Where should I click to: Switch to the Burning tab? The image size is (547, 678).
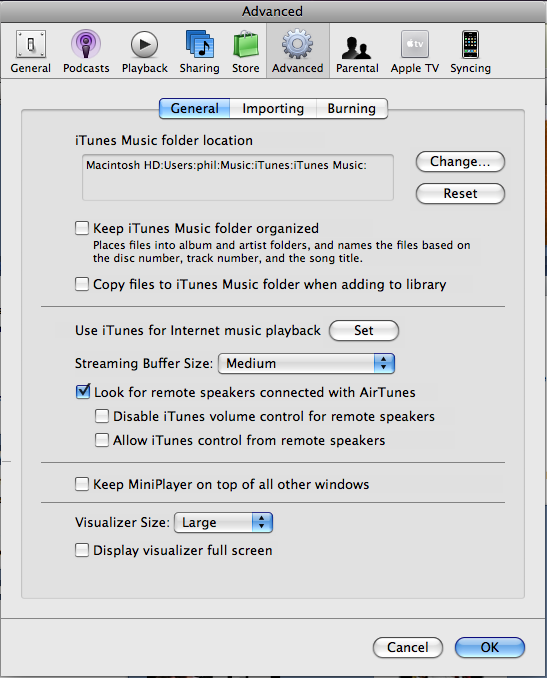coord(352,108)
